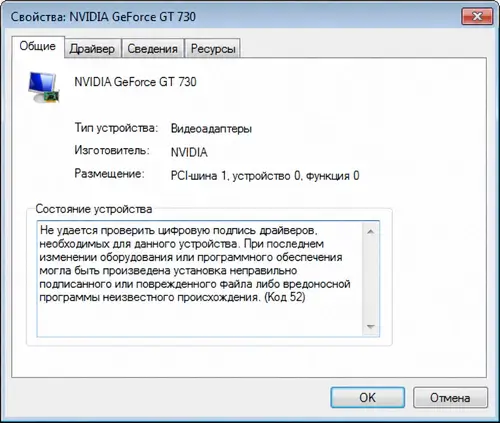The width and height of the screenshot is (500, 423).
Task: Click the Состояние устройства group label
Action: coord(94,209)
